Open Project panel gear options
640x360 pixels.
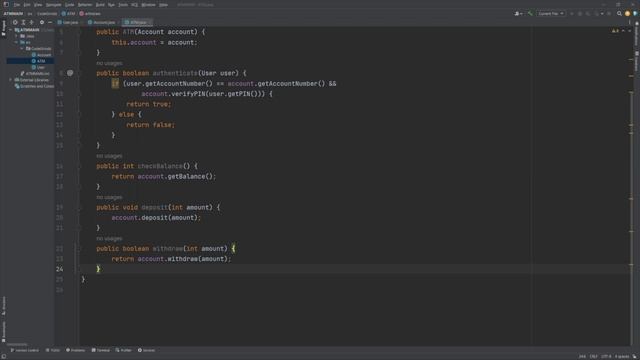tap(42, 22)
